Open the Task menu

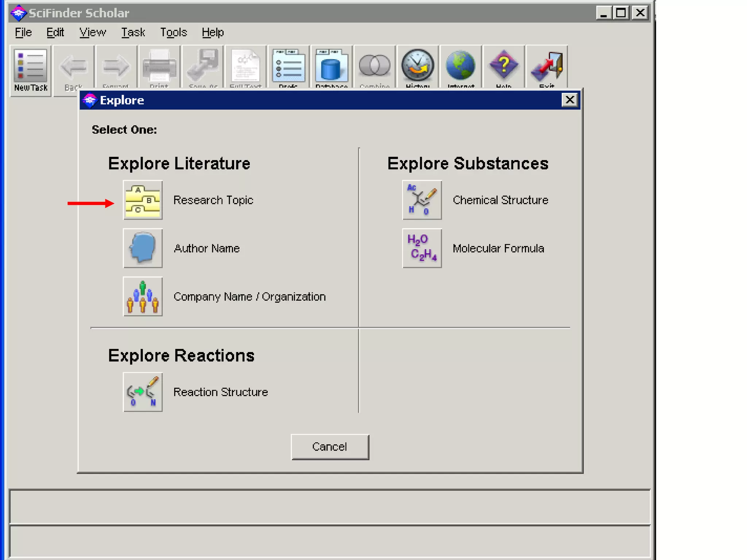(133, 32)
